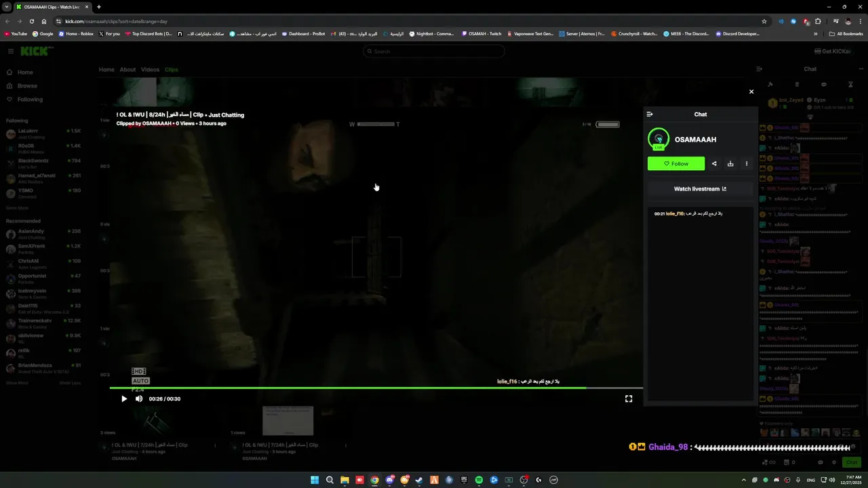Download the clip using download icon
Image resolution: width=868 pixels, height=488 pixels.
730,163
